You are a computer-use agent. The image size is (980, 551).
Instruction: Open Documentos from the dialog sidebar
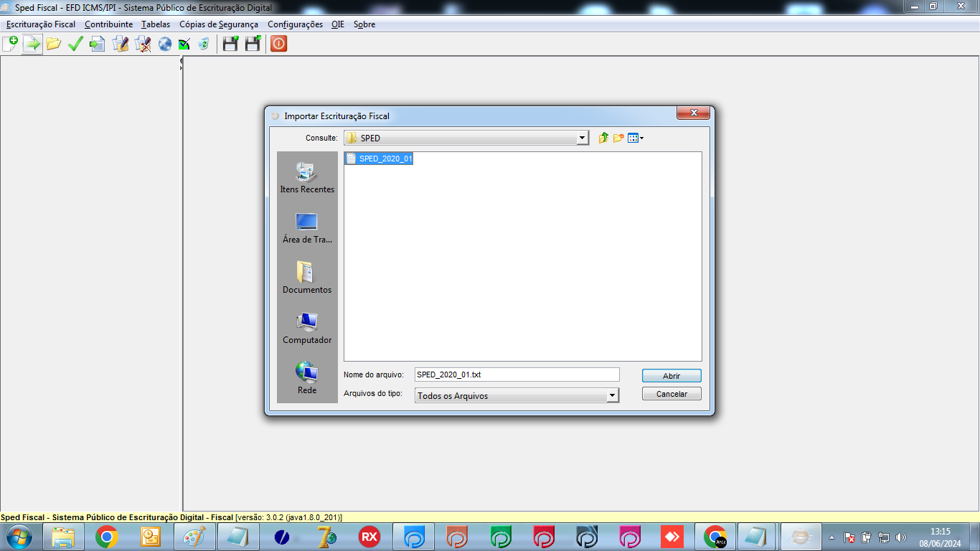[307, 278]
